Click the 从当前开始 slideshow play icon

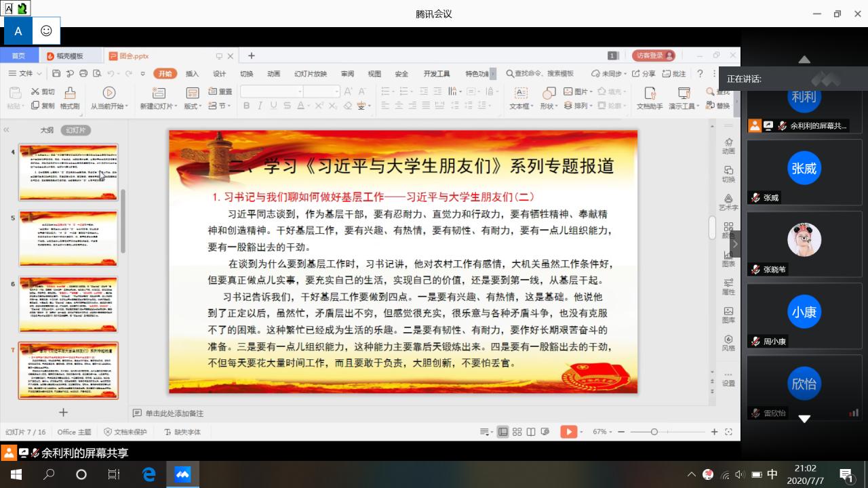click(x=108, y=92)
